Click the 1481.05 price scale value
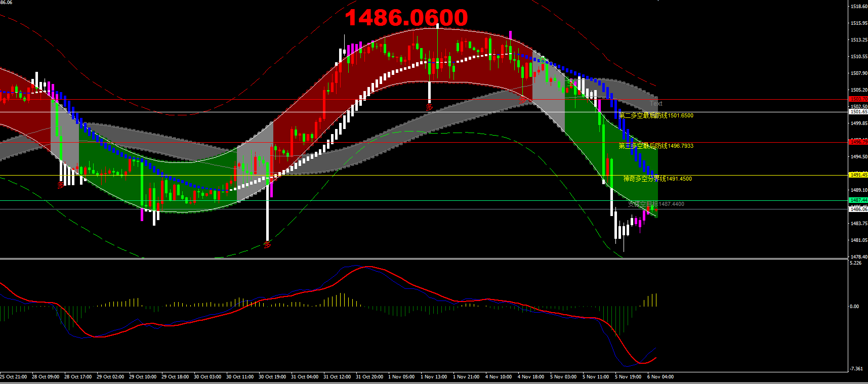 (x=859, y=240)
